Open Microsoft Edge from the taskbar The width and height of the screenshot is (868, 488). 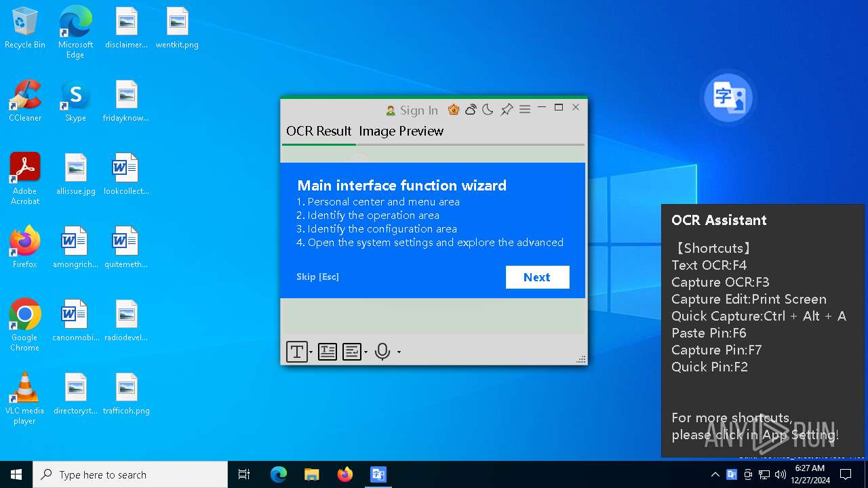pyautogui.click(x=279, y=474)
